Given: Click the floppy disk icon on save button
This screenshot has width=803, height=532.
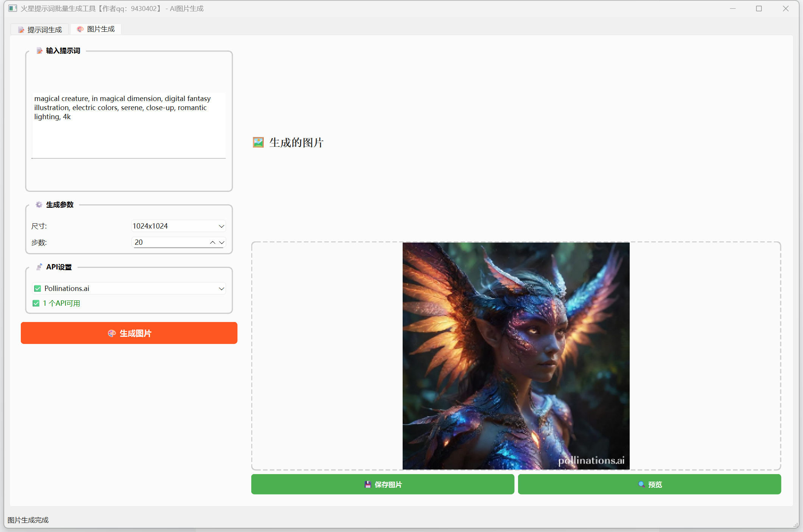Looking at the screenshot, I should (367, 484).
